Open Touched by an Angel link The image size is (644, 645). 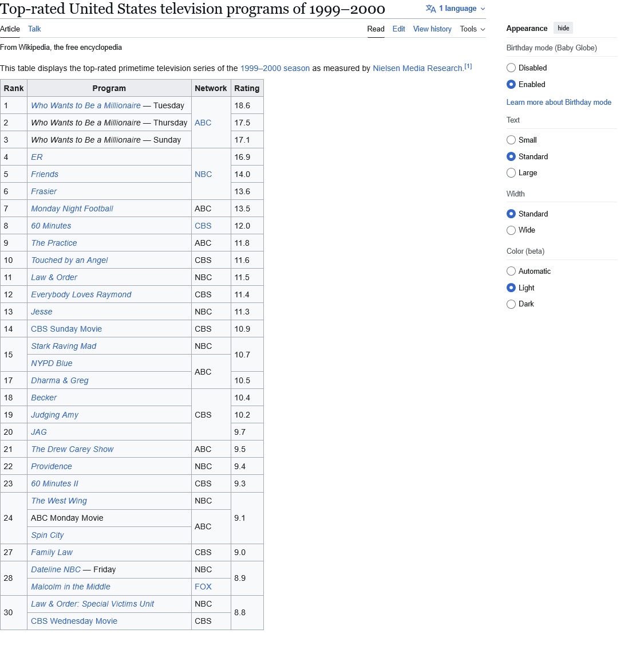click(x=69, y=261)
